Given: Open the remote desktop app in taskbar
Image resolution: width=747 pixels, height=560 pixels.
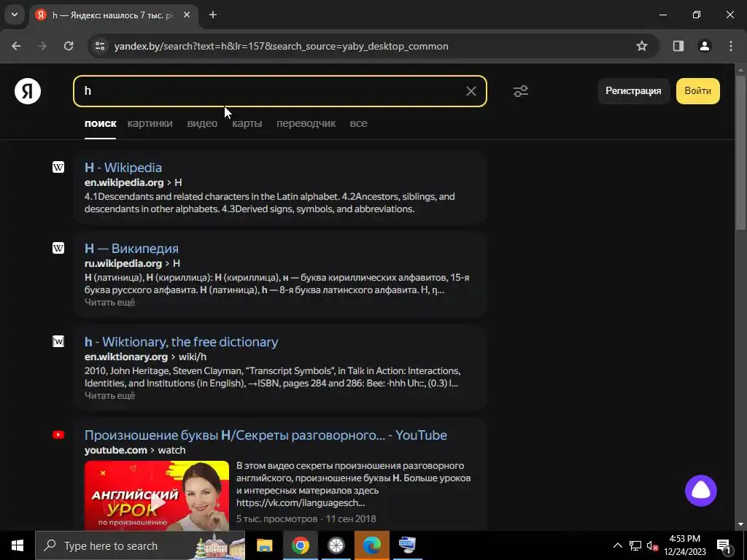Looking at the screenshot, I should tap(407, 545).
